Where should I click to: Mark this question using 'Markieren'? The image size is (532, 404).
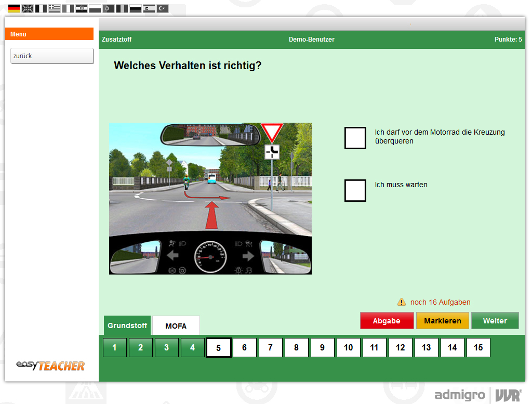click(x=442, y=320)
